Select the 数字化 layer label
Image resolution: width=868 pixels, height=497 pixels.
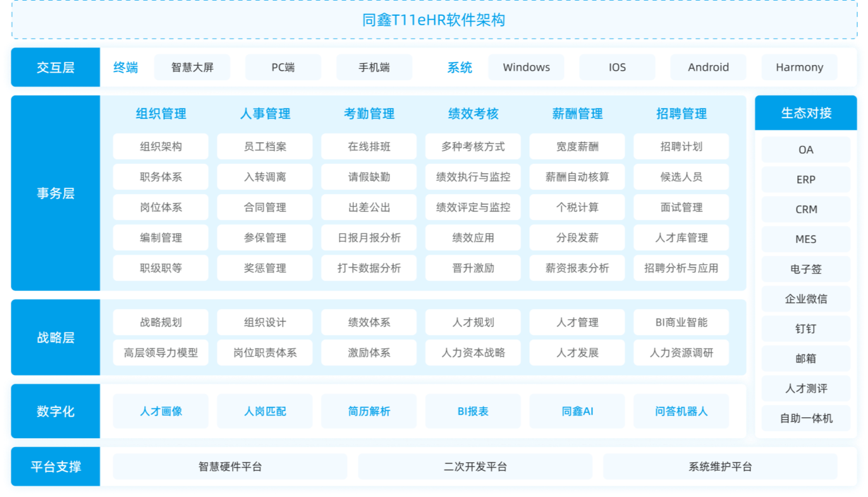[56, 411]
